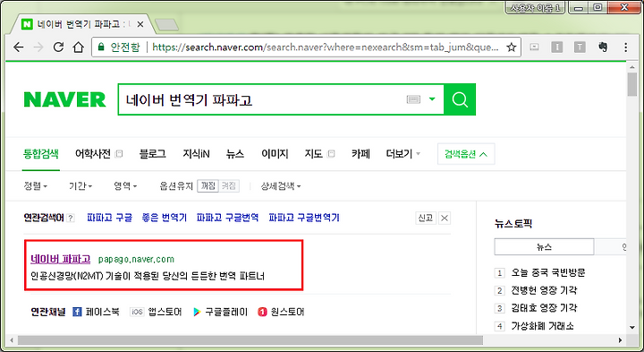This screenshot has height=352, width=644.
Task: Click the 연관검색어 help question mark
Action: pyautogui.click(x=71, y=218)
